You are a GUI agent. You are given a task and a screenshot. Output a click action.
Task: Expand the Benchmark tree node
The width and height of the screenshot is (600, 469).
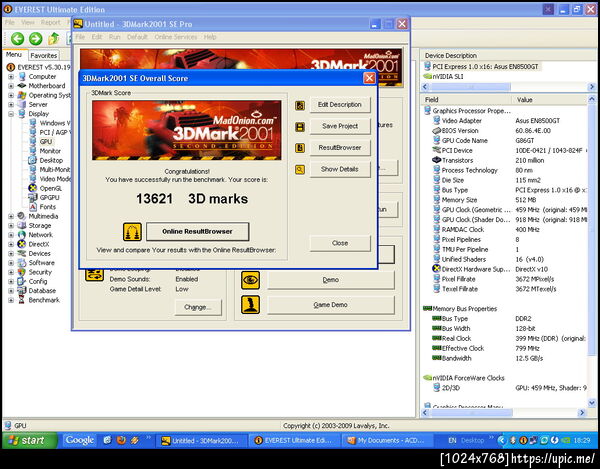coord(11,300)
